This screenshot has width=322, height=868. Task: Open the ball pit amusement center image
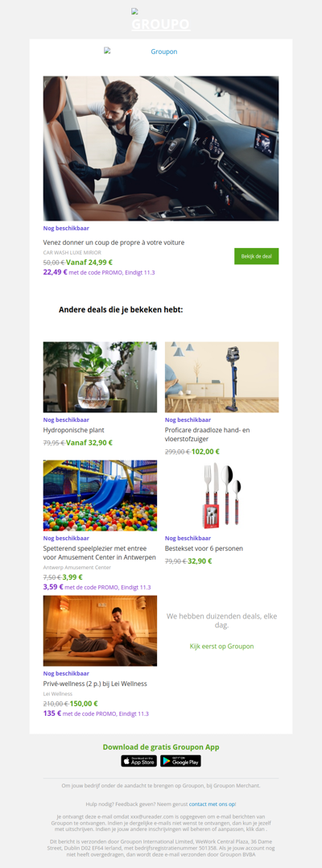(100, 495)
